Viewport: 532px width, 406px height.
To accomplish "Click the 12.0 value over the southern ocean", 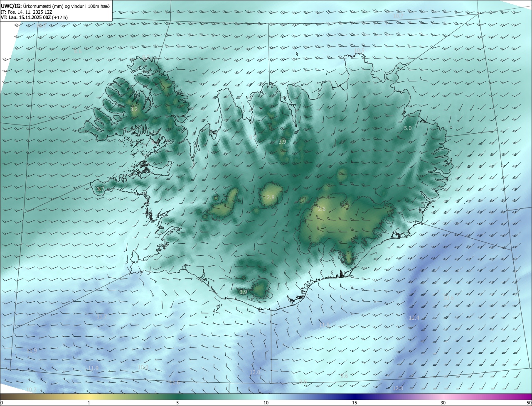I will [255, 372].
